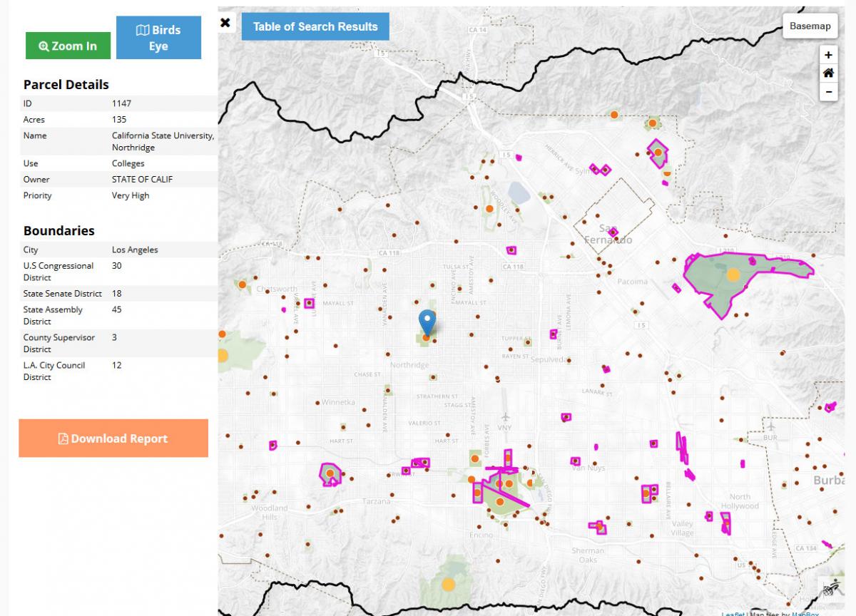Viewport: 856px width, 616px height.
Task: Click the large yellow circle inside the big magenta-outlined park
Action: click(733, 274)
